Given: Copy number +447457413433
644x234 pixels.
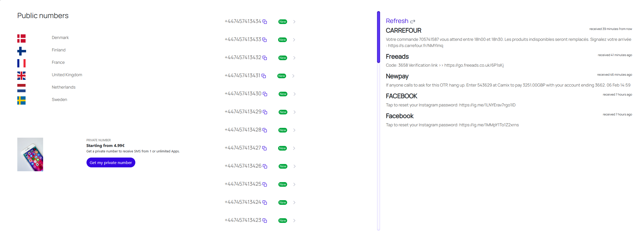Looking at the screenshot, I should point(264,40).
